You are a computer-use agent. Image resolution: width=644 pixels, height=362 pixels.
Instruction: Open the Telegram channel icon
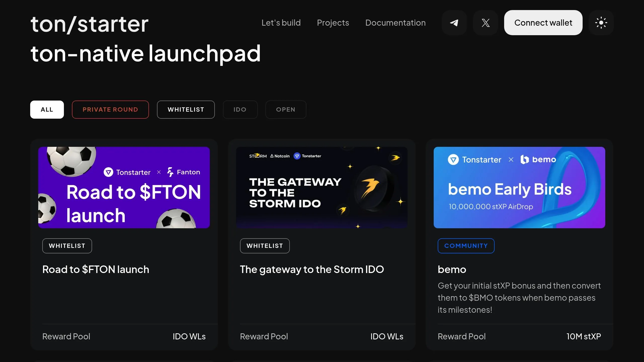pos(454,23)
